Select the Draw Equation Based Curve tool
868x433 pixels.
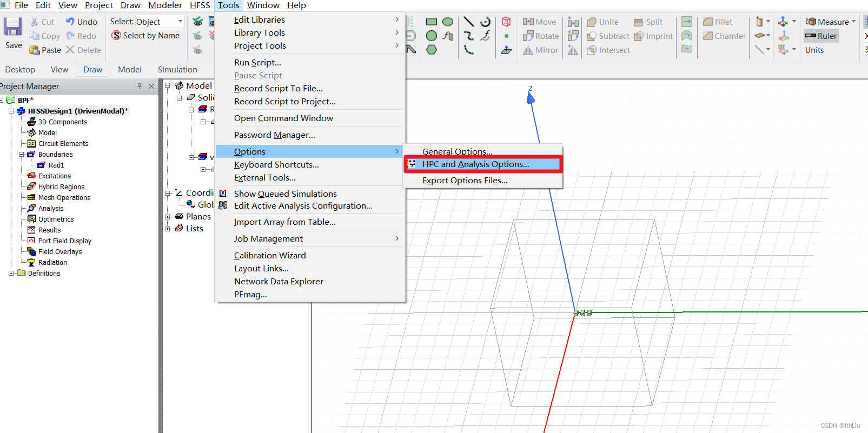pyautogui.click(x=485, y=36)
